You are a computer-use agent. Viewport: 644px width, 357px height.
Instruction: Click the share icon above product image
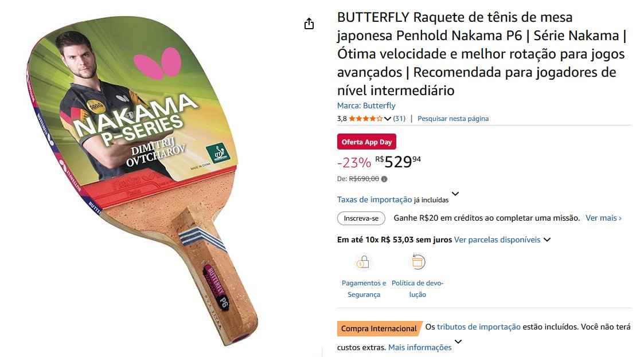pyautogui.click(x=309, y=24)
